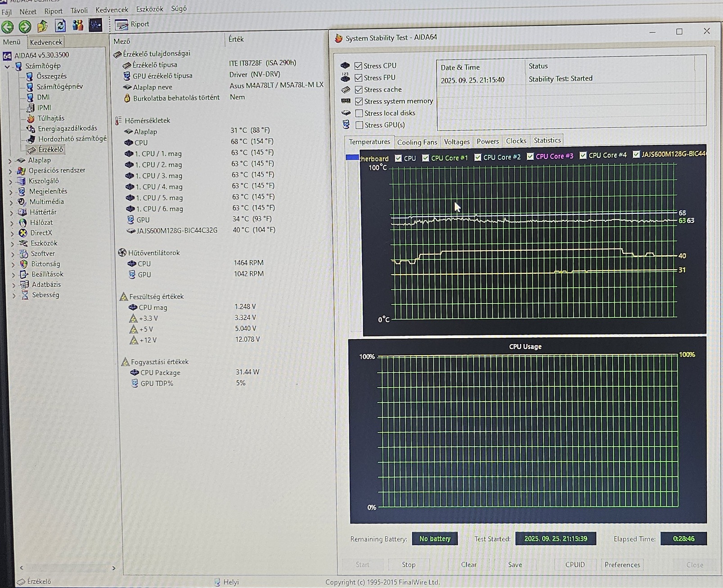Click the Stop button
This screenshot has height=588, width=723.
pyautogui.click(x=409, y=565)
